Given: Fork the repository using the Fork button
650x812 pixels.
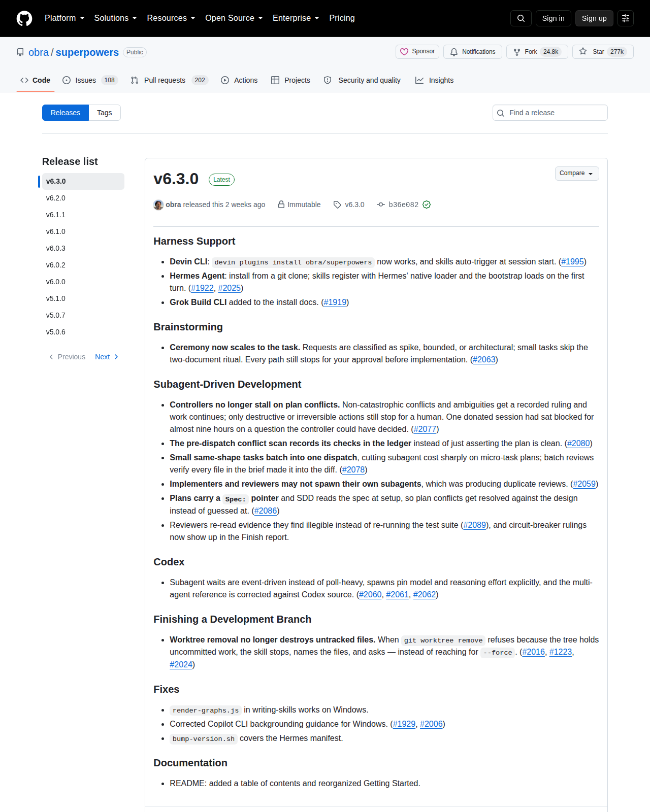Looking at the screenshot, I should click(x=537, y=52).
